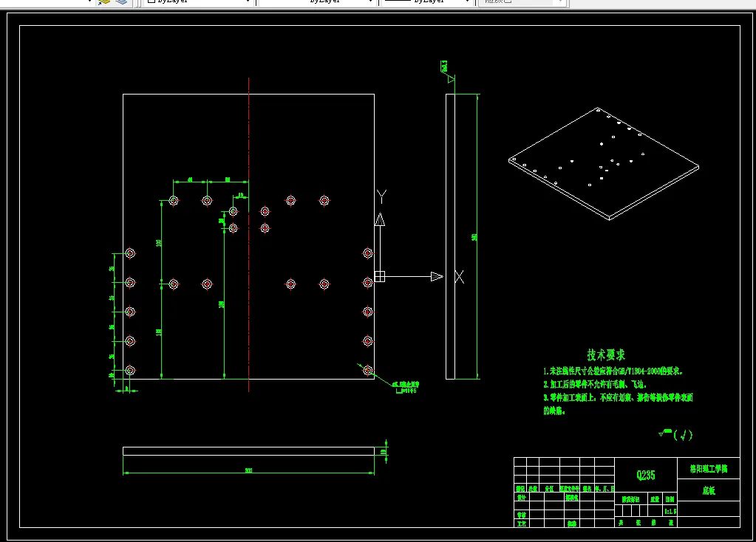This screenshot has width=756, height=542.
Task: Select the red vertical centerline of the plate
Action: 249,235
